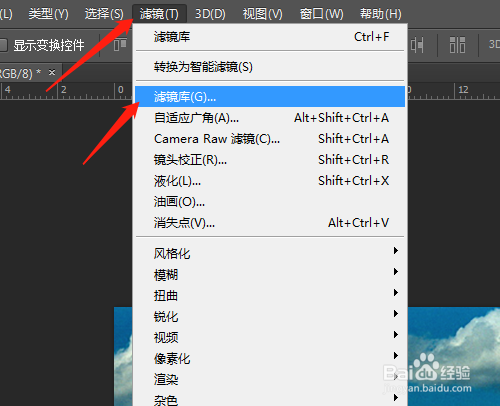The image size is (500, 406).
Task: Click the align icon left of filter menu
Action: pos(120,45)
